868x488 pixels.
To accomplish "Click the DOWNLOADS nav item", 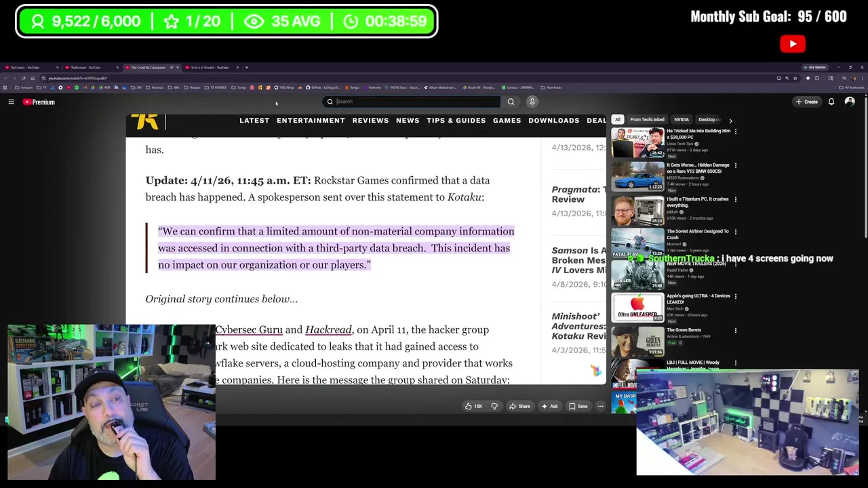I will (x=554, y=121).
